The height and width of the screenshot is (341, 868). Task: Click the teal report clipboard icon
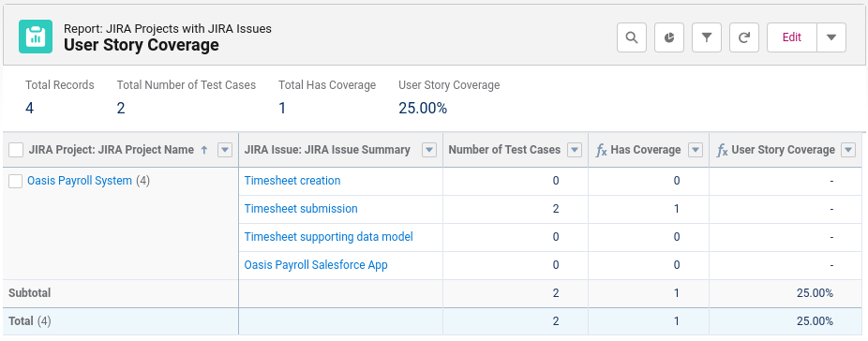click(x=36, y=37)
